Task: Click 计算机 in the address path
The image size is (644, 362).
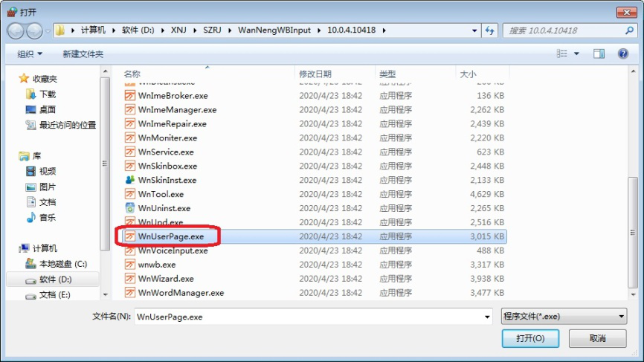Action: click(93, 30)
